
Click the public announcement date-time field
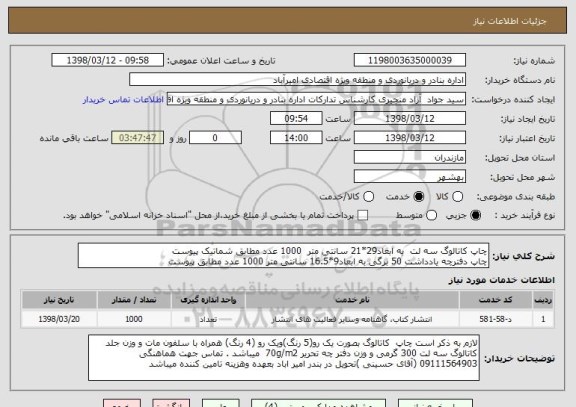(x=108, y=60)
